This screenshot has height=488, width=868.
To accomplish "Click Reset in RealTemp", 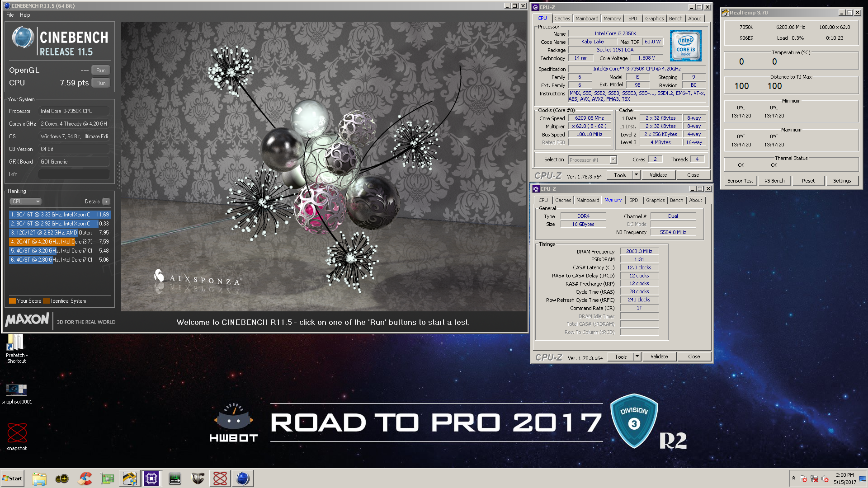I will [808, 181].
